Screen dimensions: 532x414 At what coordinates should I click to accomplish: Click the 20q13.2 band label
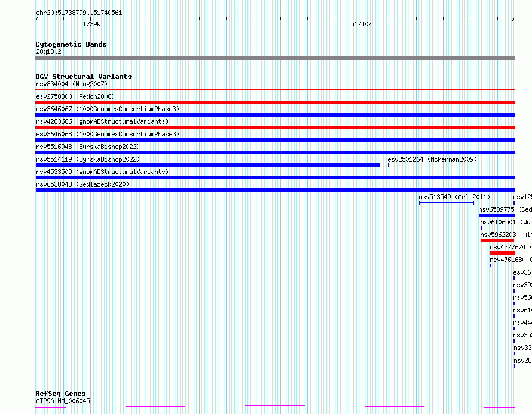pyautogui.click(x=48, y=51)
